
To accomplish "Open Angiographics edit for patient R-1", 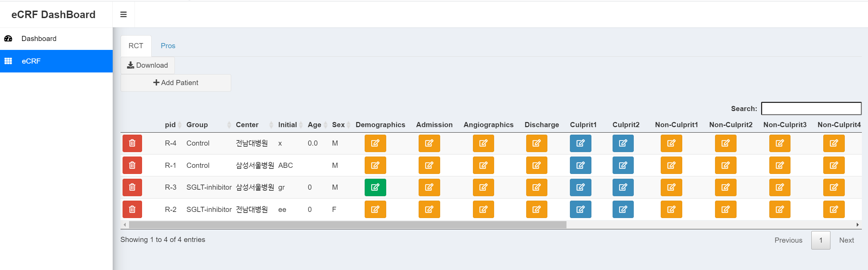I will pos(483,165).
